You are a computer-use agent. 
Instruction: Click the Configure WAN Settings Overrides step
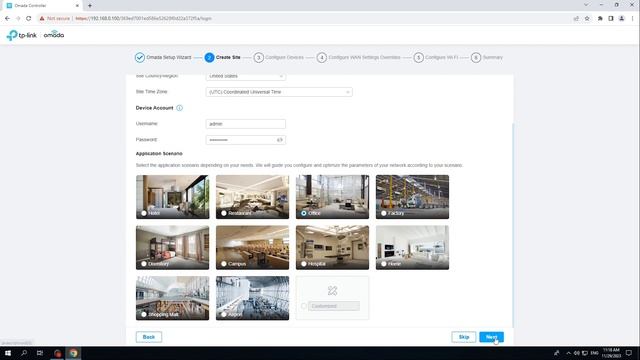click(x=359, y=58)
